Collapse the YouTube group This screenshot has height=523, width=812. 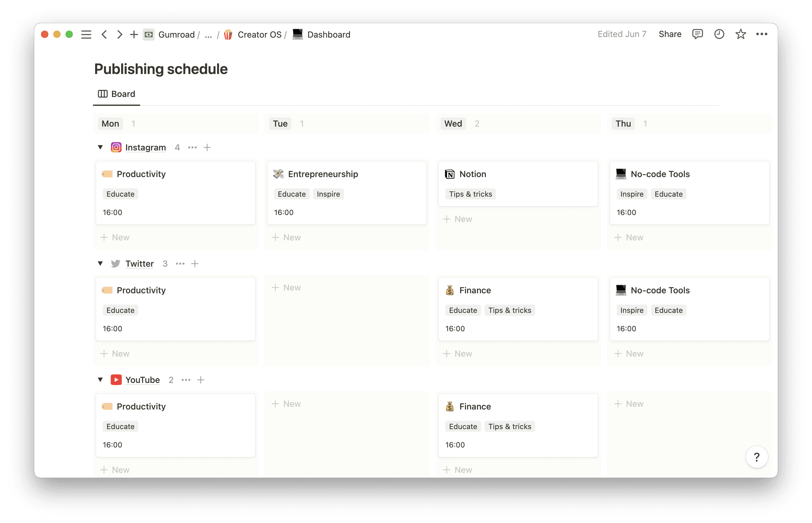coord(100,380)
